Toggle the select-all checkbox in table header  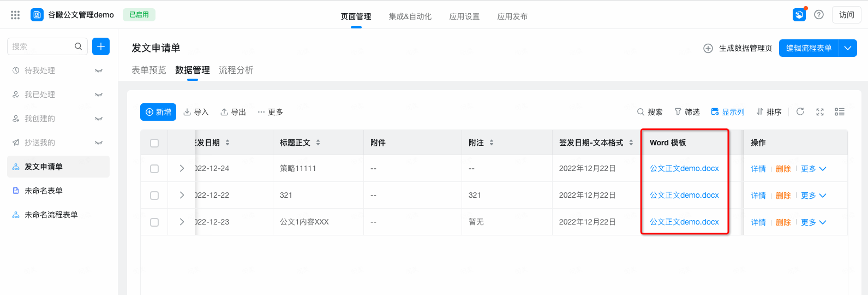(154, 143)
